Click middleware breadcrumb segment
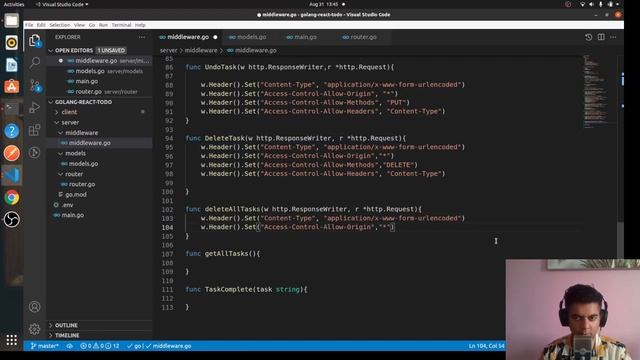The image size is (640, 360). [201, 50]
